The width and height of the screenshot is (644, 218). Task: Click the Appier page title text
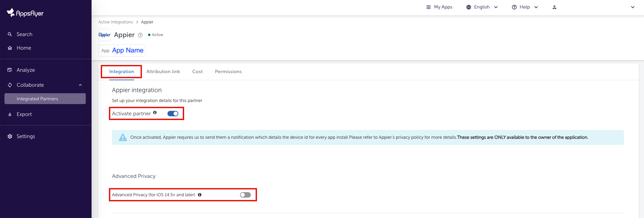(124, 35)
